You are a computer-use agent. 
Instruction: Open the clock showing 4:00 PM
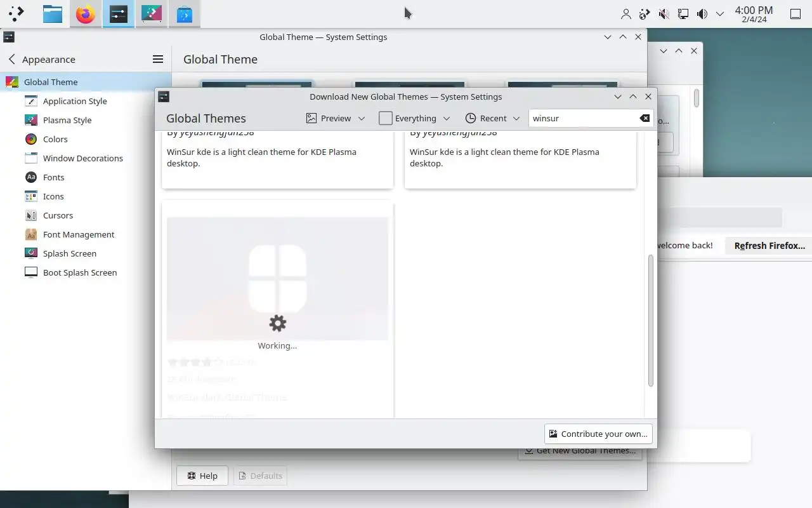(754, 14)
